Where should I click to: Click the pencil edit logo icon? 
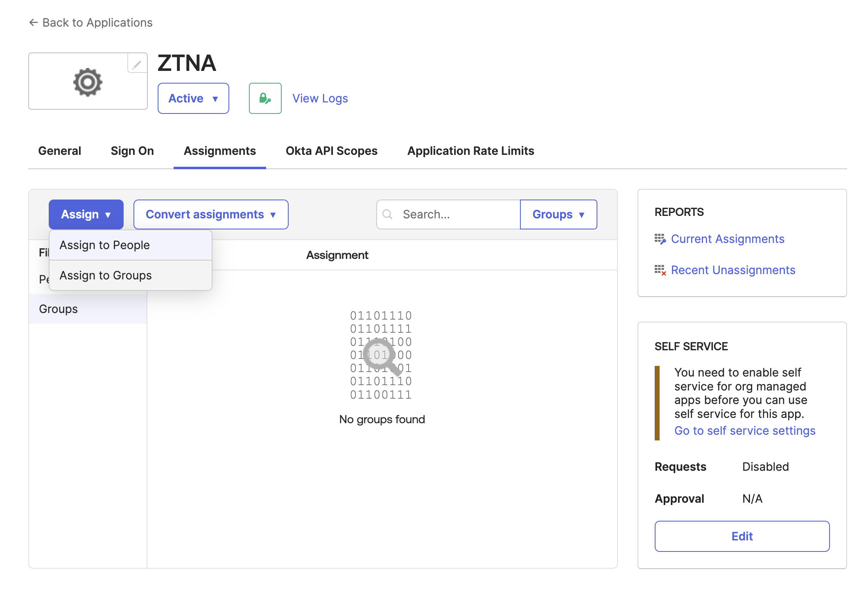click(x=137, y=64)
